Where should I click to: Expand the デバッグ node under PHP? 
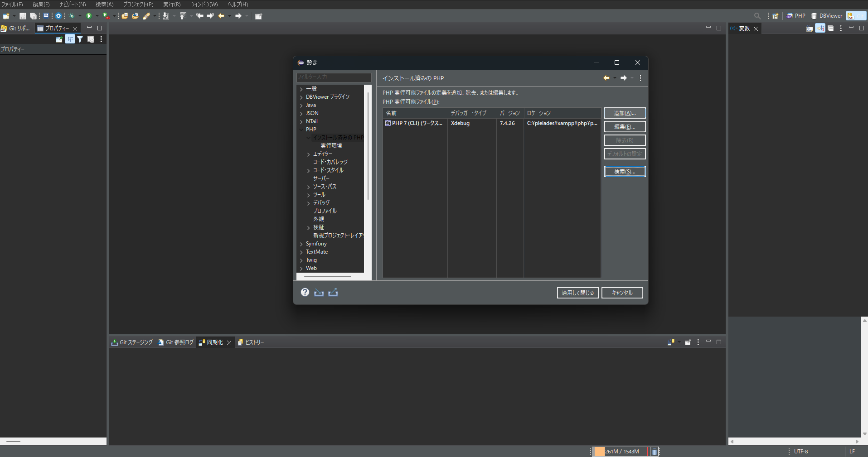click(x=309, y=203)
